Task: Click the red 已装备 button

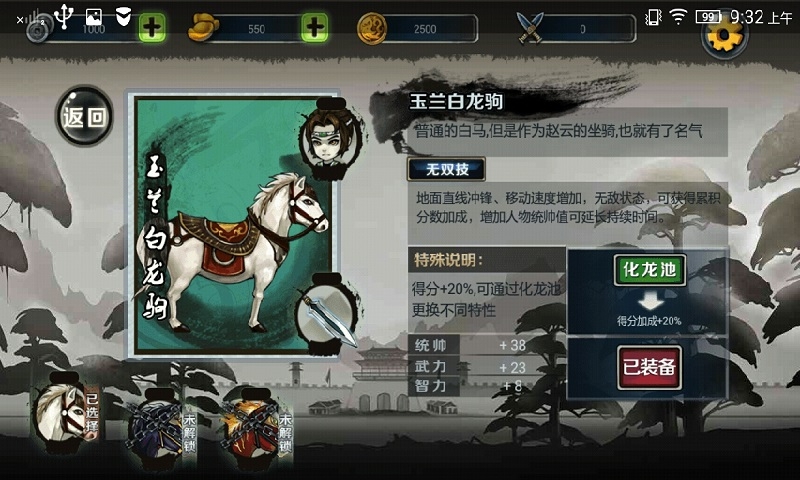Action: point(649,367)
